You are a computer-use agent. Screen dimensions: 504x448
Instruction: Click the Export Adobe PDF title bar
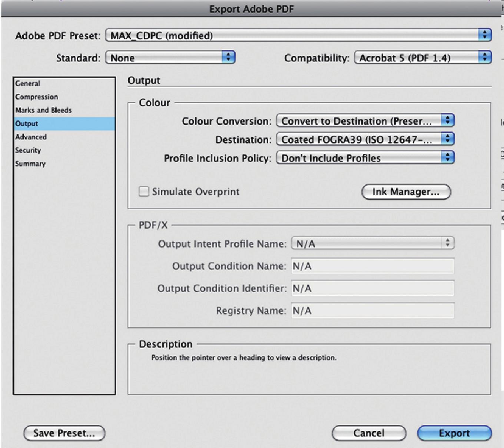coord(251,9)
